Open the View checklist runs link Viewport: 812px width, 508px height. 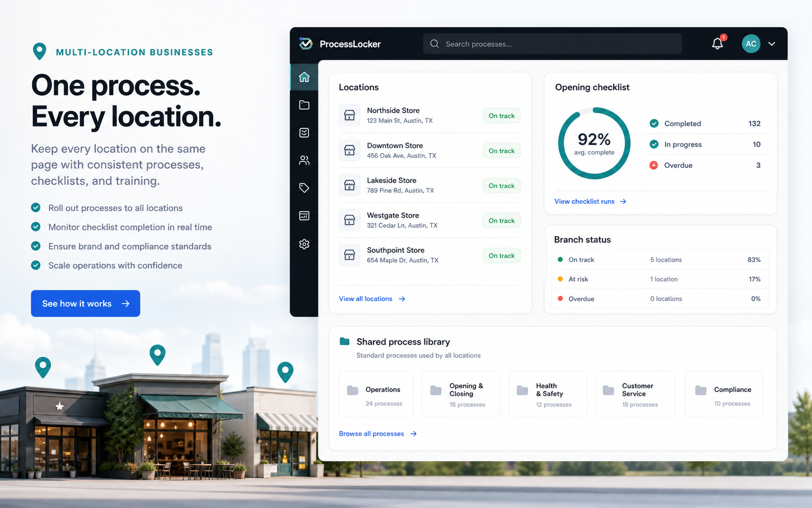590,201
